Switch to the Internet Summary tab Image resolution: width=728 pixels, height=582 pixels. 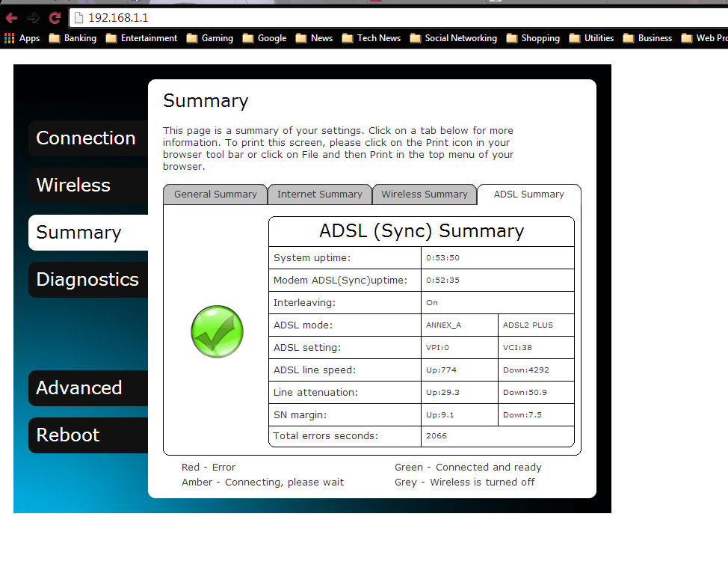point(320,194)
